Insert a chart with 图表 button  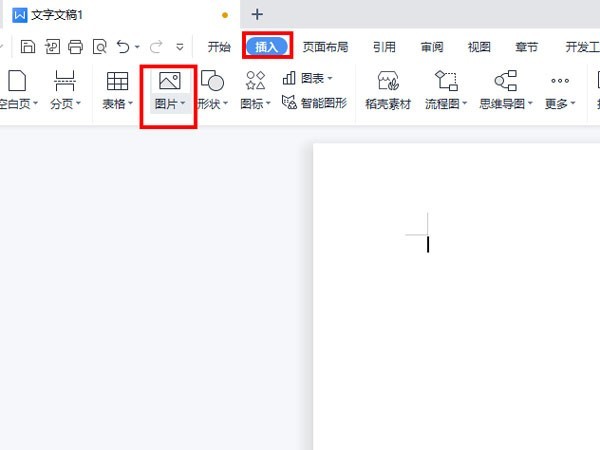coord(307,78)
